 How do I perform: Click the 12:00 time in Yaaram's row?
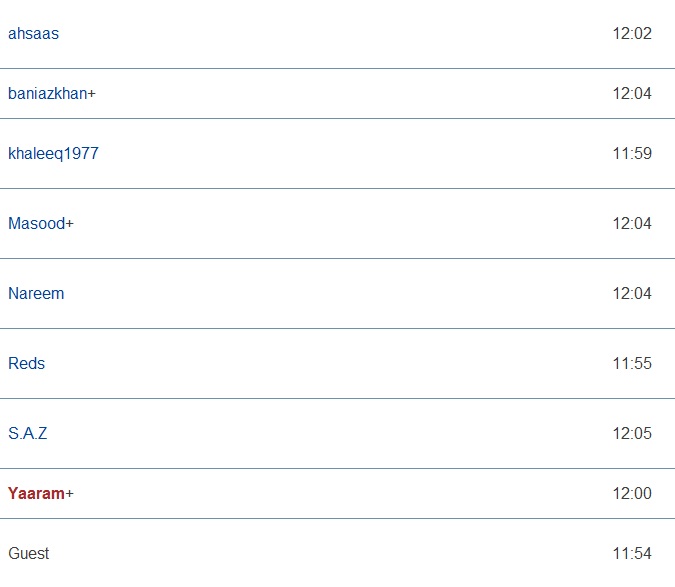point(632,494)
